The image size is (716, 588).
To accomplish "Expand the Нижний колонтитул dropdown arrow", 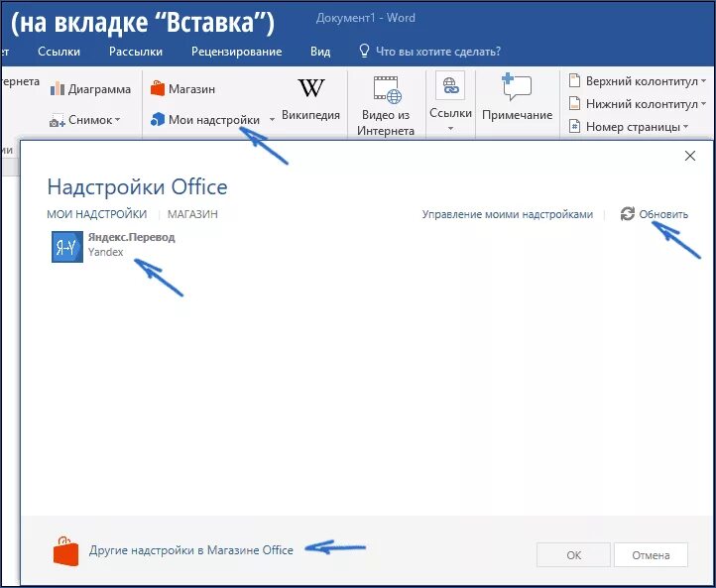I will pos(703,104).
